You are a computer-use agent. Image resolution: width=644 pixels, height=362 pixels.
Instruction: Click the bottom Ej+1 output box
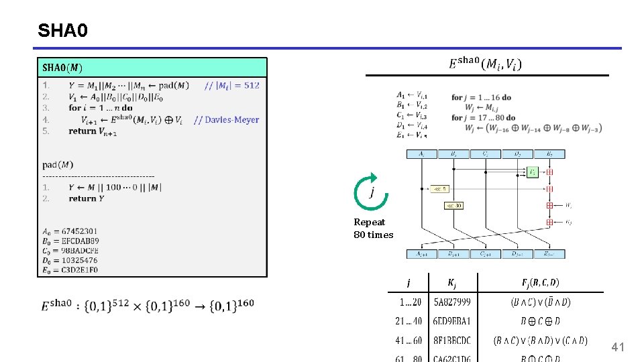549,254
